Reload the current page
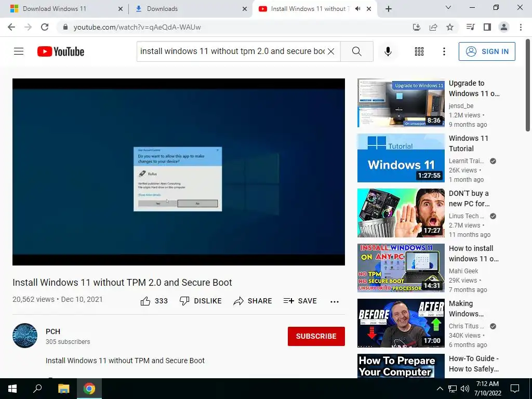The height and width of the screenshot is (399, 532). coord(45,27)
